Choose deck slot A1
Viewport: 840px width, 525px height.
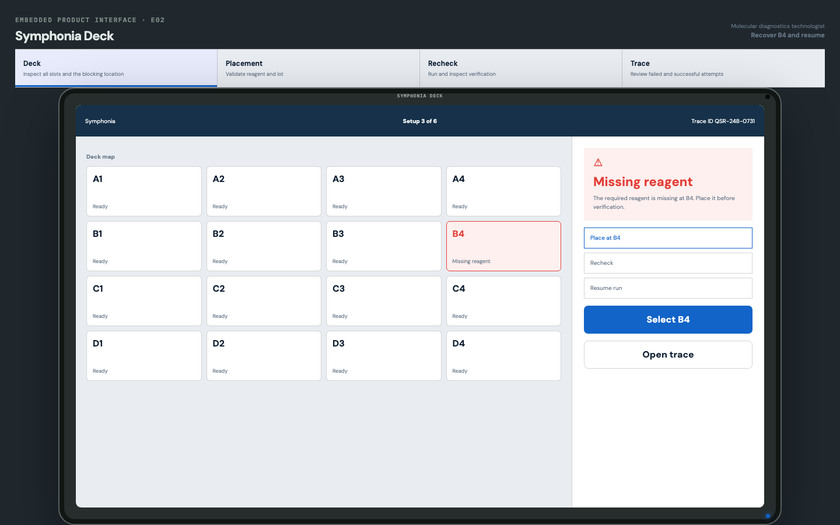[144, 191]
